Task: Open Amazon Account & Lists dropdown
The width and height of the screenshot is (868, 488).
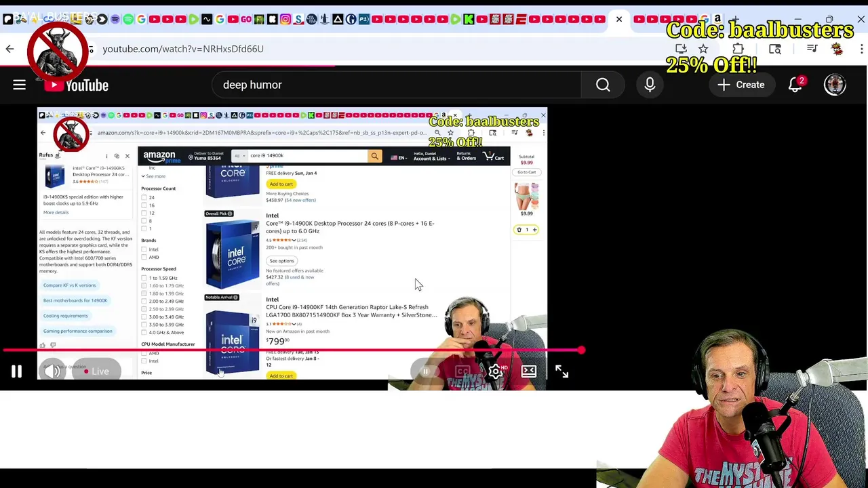Action: [x=431, y=157]
